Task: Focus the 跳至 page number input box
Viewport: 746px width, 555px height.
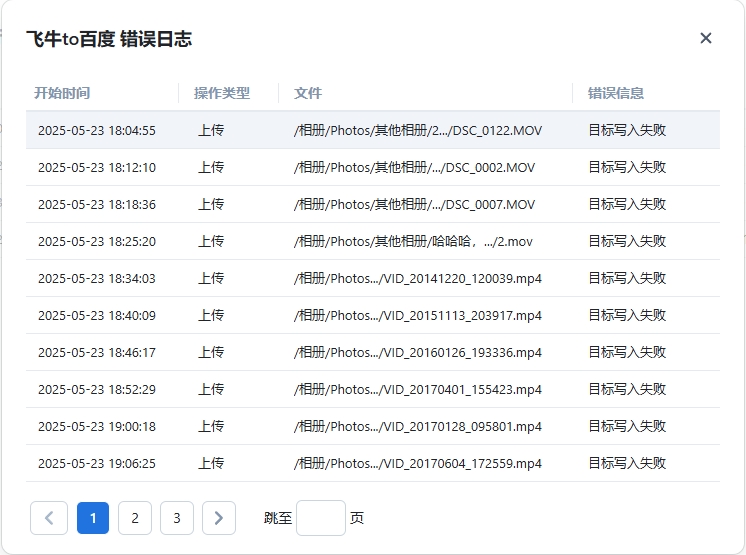Action: click(x=321, y=518)
